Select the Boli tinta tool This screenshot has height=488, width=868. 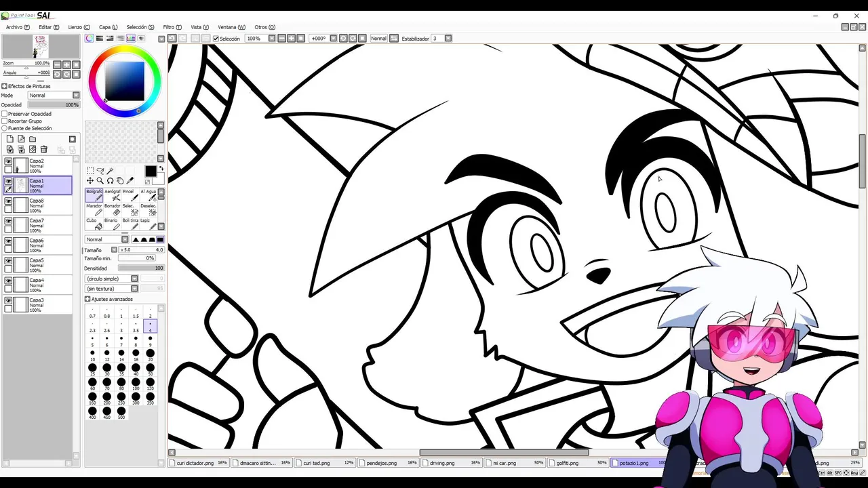coord(130,224)
